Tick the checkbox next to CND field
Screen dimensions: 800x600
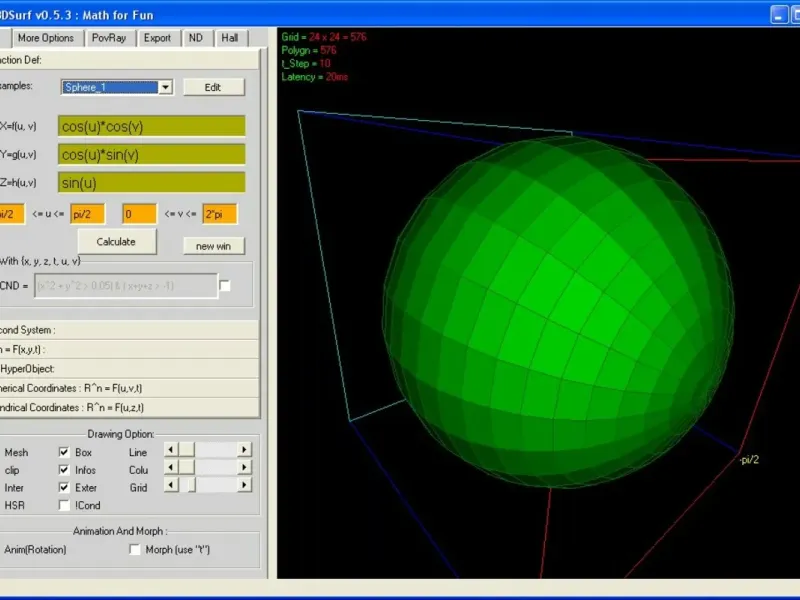(225, 285)
